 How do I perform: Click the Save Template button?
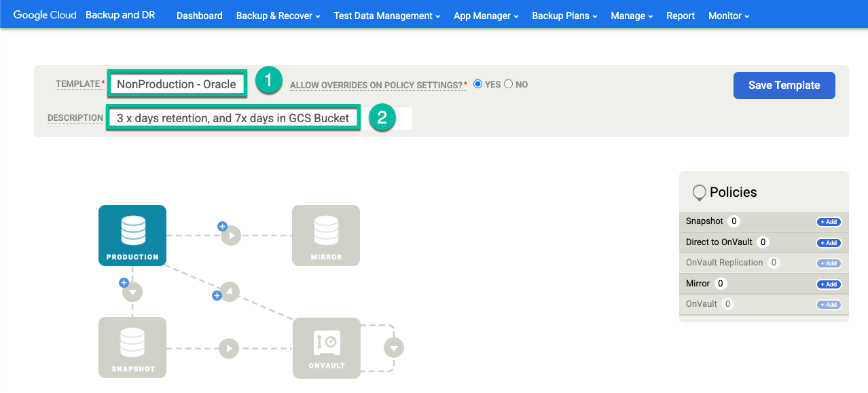tap(784, 85)
